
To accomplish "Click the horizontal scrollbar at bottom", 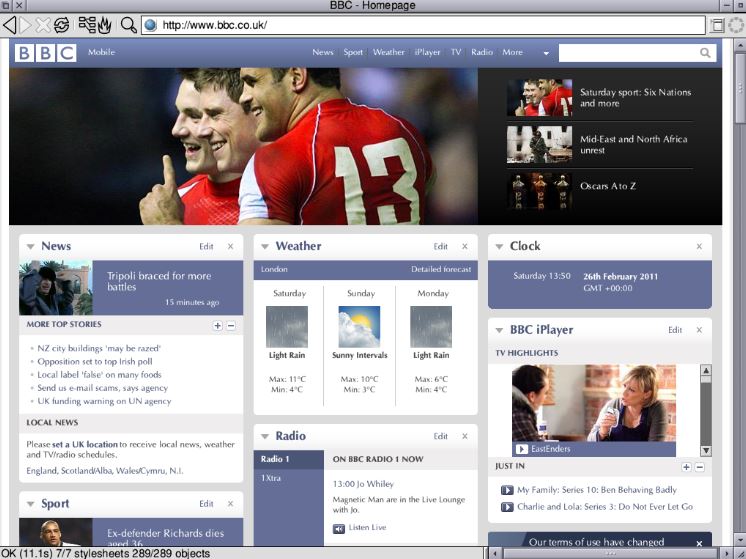I will 610,553.
